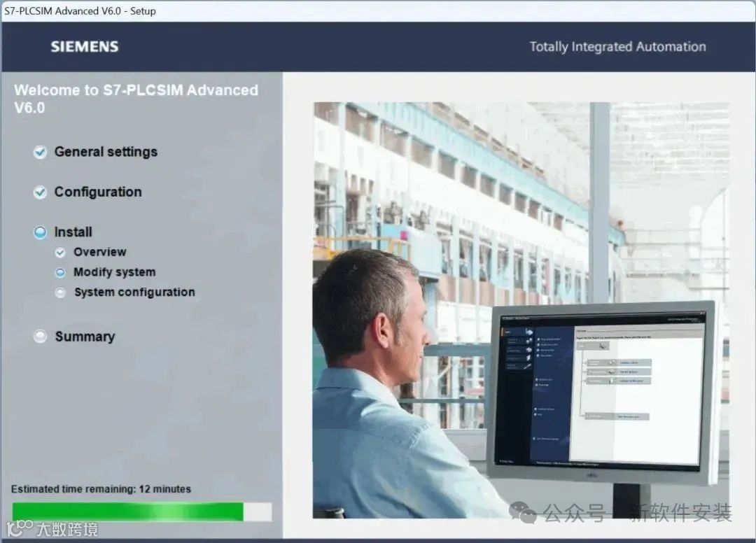This screenshot has height=543, width=756.
Task: Select the General settings step label
Action: (x=106, y=152)
